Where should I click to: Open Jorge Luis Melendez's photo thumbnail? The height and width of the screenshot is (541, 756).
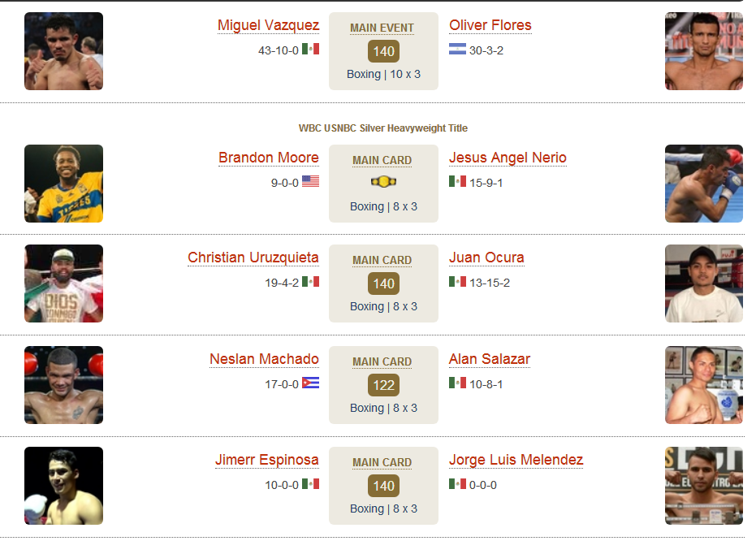pos(704,486)
